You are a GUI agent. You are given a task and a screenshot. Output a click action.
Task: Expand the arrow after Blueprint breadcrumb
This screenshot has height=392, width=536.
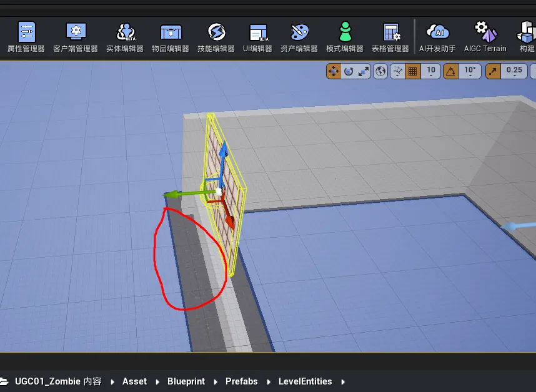pos(216,382)
